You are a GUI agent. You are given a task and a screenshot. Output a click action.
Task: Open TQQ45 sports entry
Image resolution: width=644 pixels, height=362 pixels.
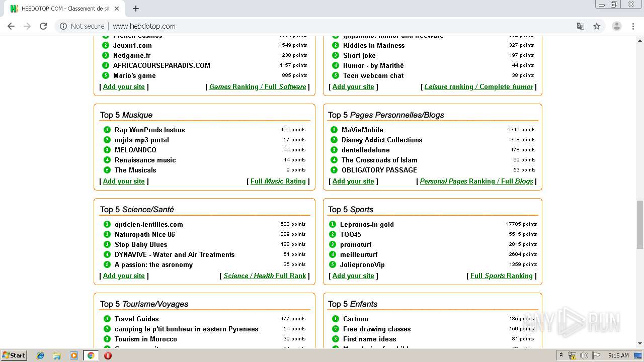[350, 234]
